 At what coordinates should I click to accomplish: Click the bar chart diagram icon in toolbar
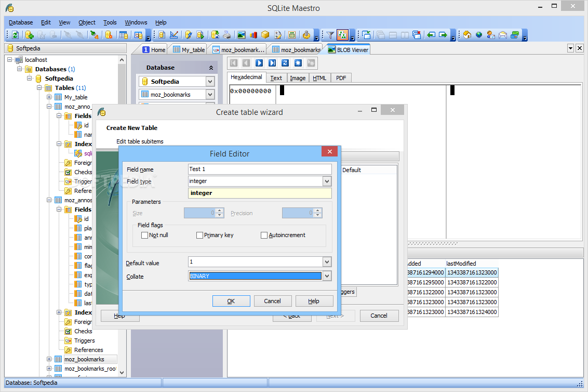pyautogui.click(x=253, y=35)
